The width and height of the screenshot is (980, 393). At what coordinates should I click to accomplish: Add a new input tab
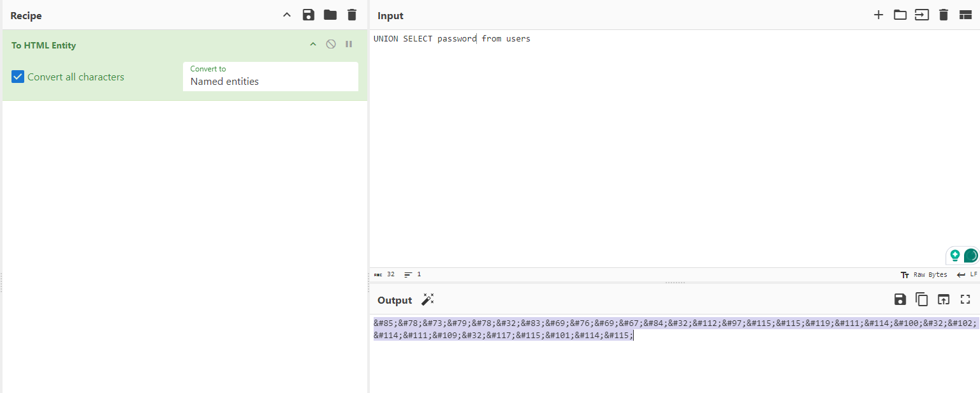click(x=878, y=15)
